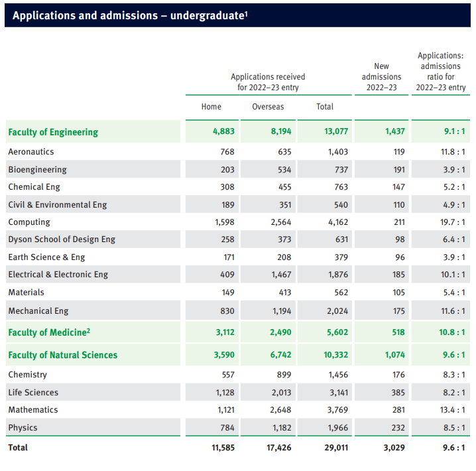Select the 'Physics' row label

pos(23,428)
